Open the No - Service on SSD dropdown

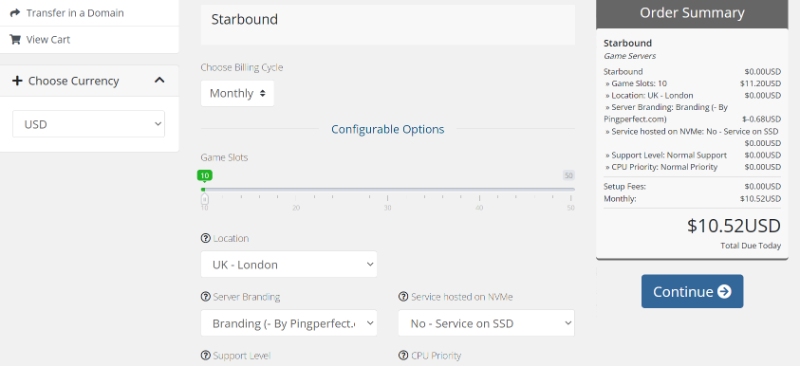click(486, 323)
